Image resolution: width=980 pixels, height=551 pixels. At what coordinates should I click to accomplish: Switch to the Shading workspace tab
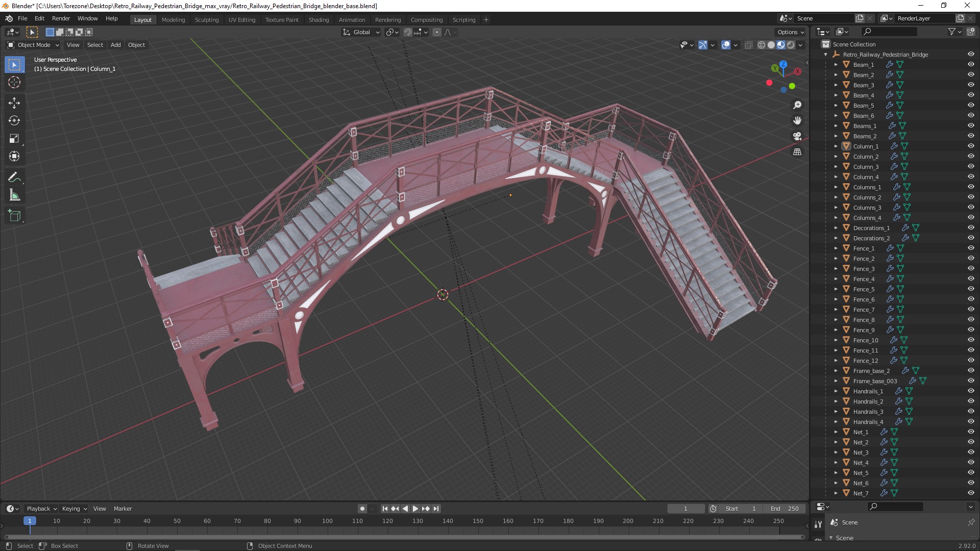(x=318, y=20)
